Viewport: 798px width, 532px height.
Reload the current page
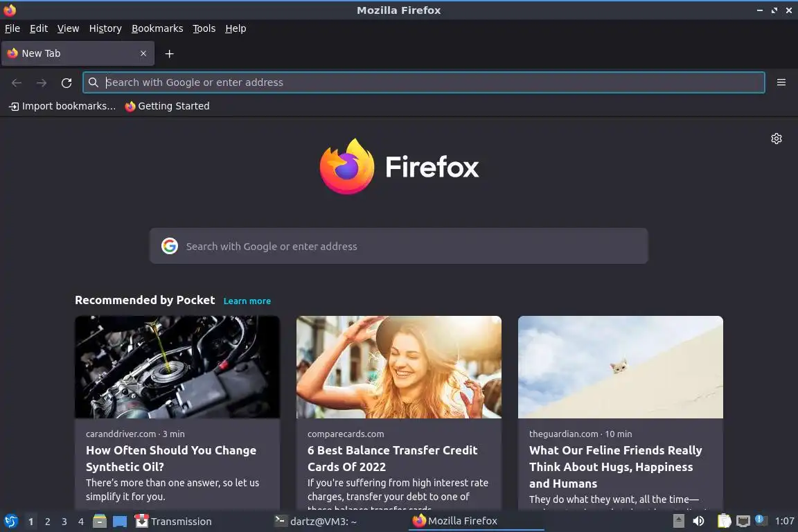[66, 82]
